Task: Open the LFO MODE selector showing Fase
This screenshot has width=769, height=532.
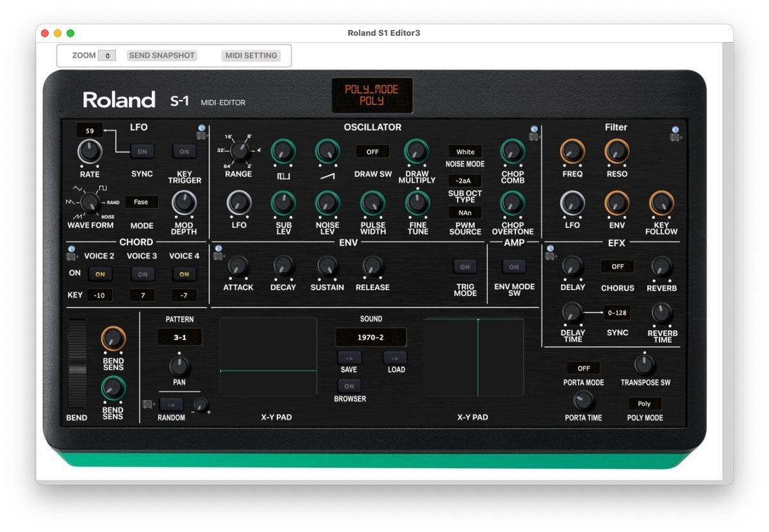Action: [142, 202]
